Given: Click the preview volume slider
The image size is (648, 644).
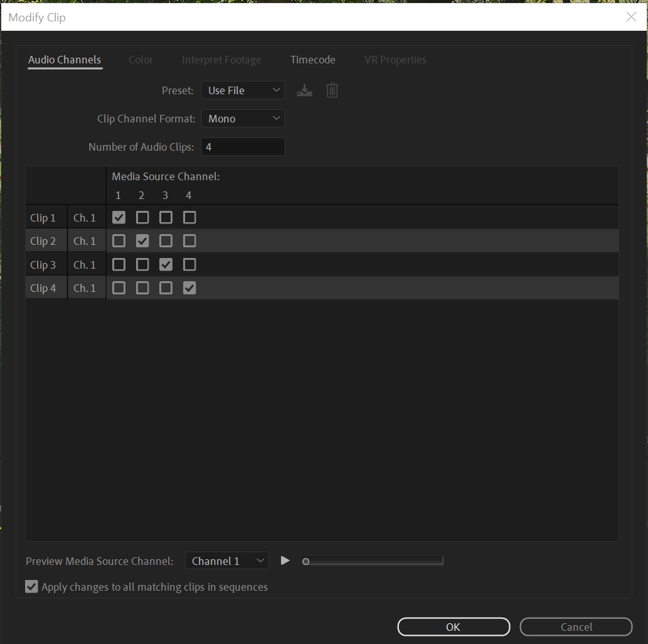Looking at the screenshot, I should (373, 561).
